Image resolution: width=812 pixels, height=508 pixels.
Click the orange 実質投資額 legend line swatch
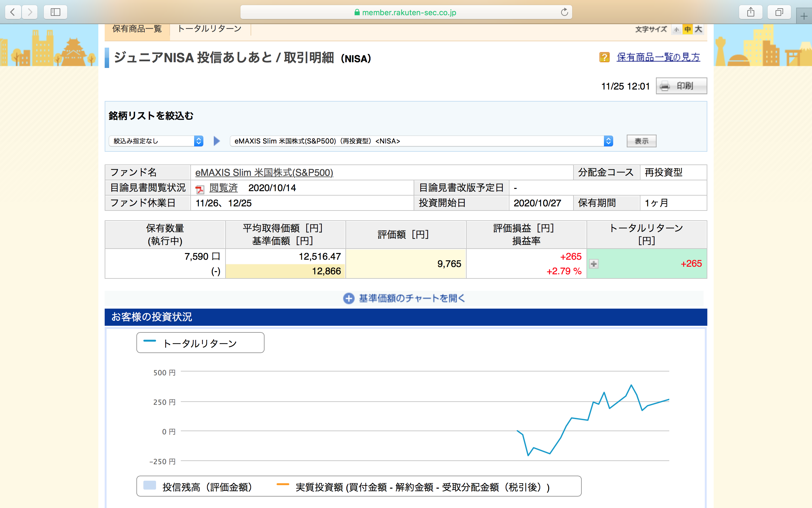coord(283,484)
